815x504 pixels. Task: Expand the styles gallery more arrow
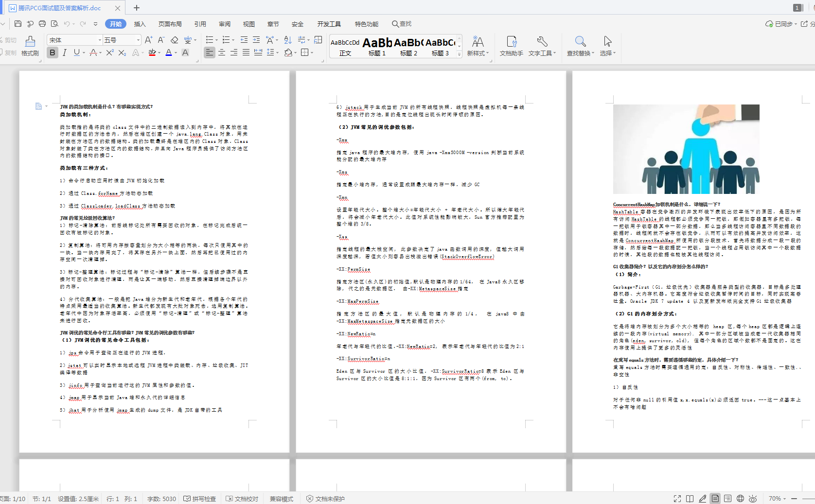[459, 54]
